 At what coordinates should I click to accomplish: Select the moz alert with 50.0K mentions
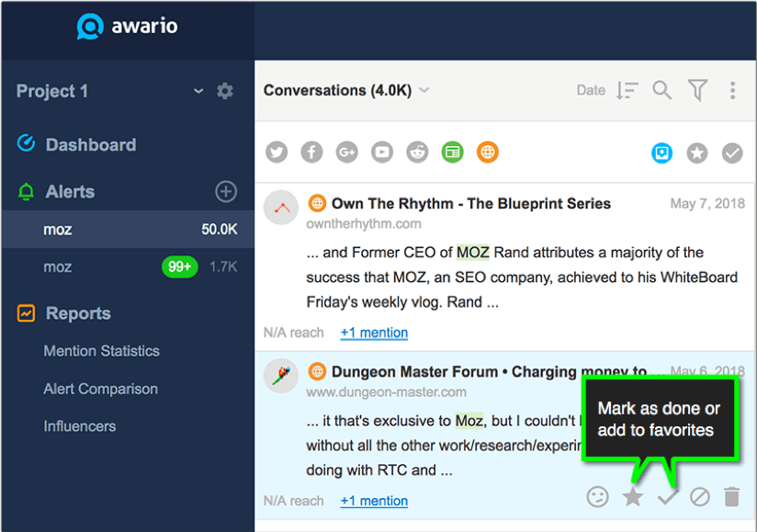point(128,230)
